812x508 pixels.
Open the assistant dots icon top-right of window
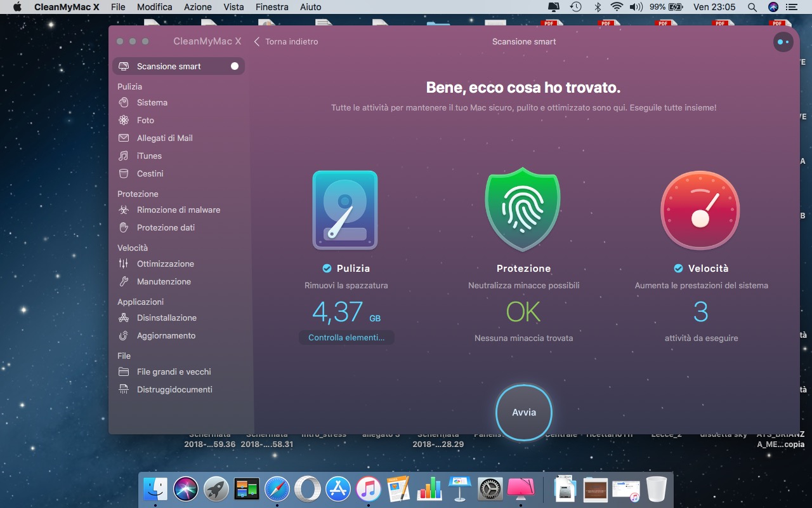tap(783, 42)
